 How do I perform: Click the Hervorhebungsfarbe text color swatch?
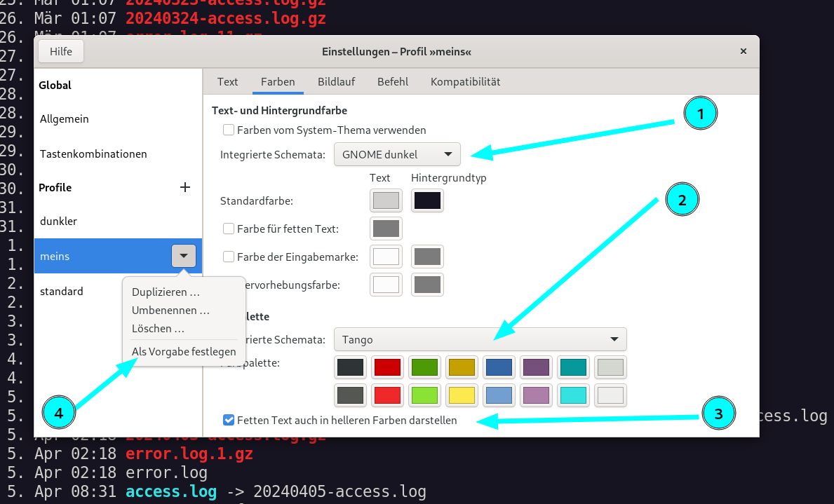[386, 285]
